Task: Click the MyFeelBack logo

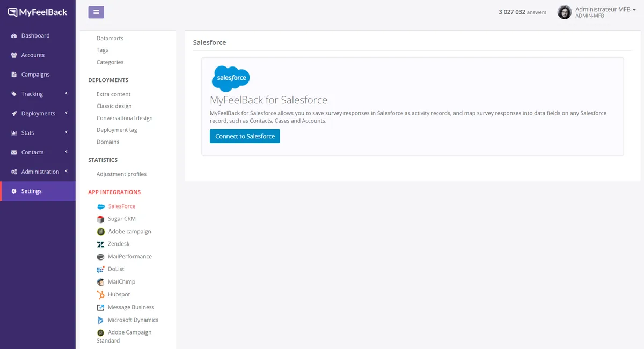Action: [x=38, y=12]
